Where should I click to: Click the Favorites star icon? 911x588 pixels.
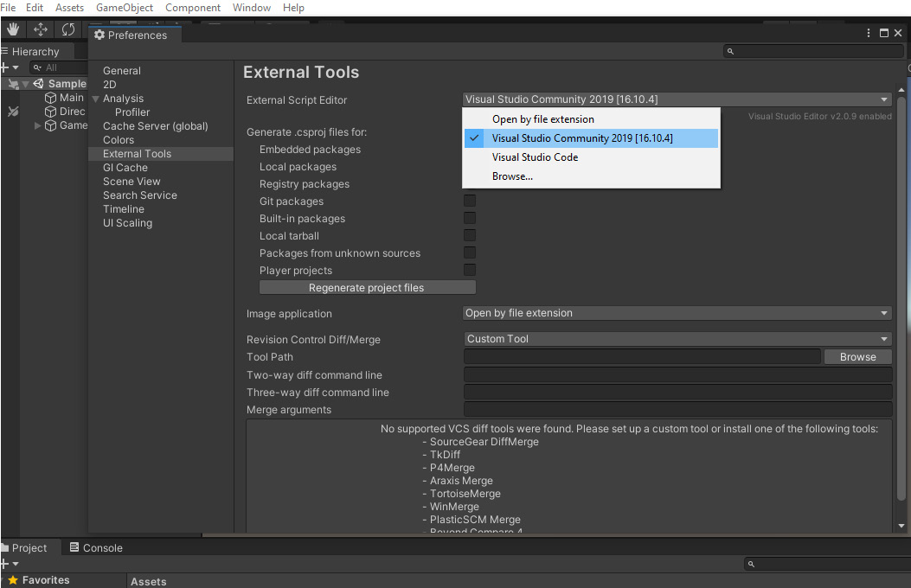pos(13,580)
